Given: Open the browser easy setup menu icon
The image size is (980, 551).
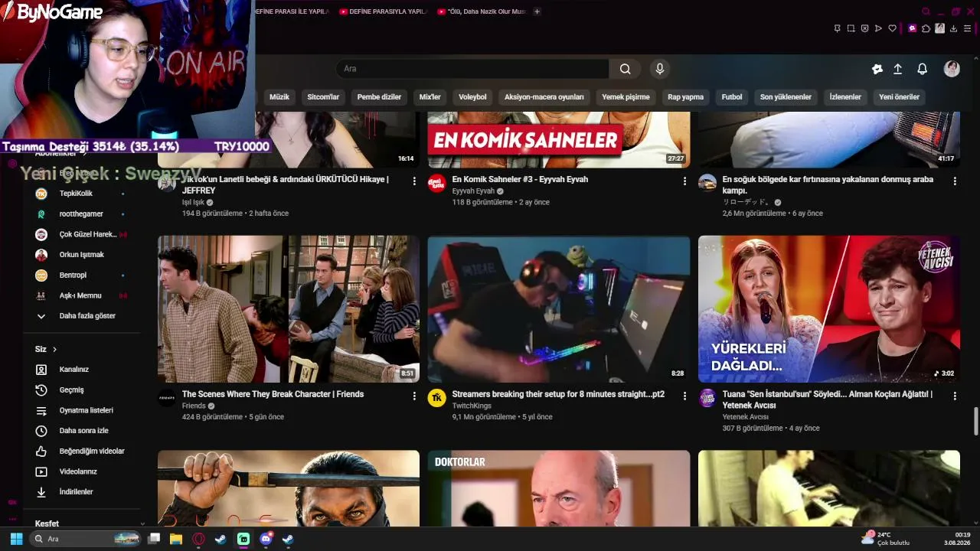Looking at the screenshot, I should (968, 28).
